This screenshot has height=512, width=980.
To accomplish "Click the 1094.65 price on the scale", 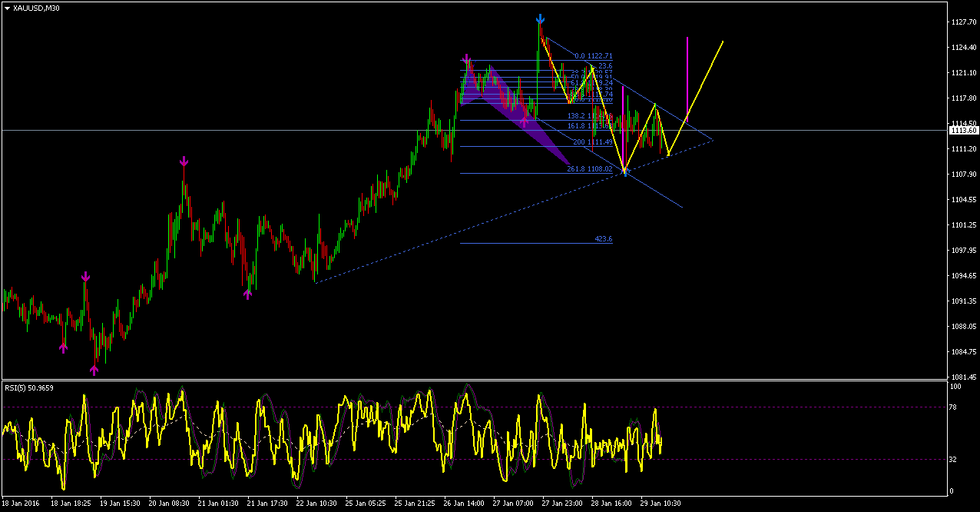I will tap(963, 276).
